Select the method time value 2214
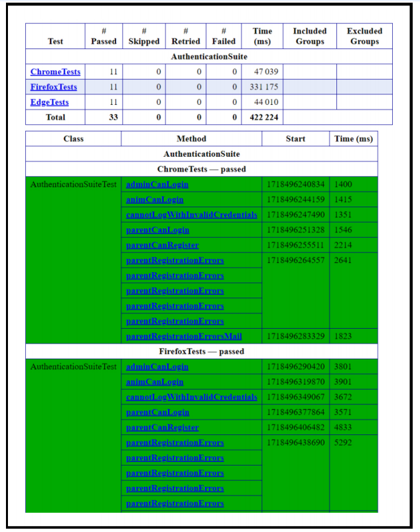This screenshot has width=420, height=532. [x=343, y=245]
